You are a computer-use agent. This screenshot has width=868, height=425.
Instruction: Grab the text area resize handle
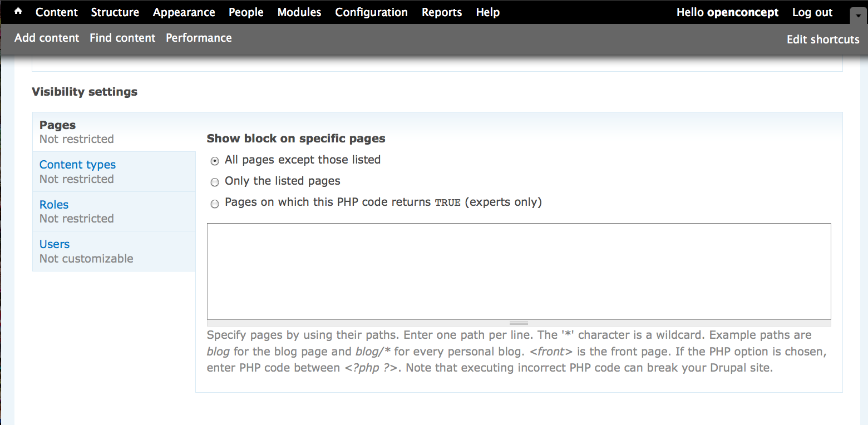point(519,323)
